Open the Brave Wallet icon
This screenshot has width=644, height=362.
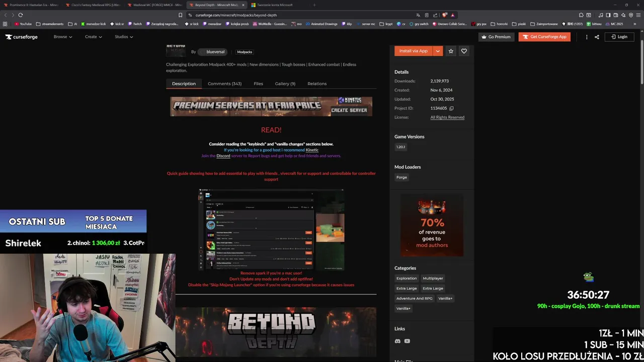(616, 15)
